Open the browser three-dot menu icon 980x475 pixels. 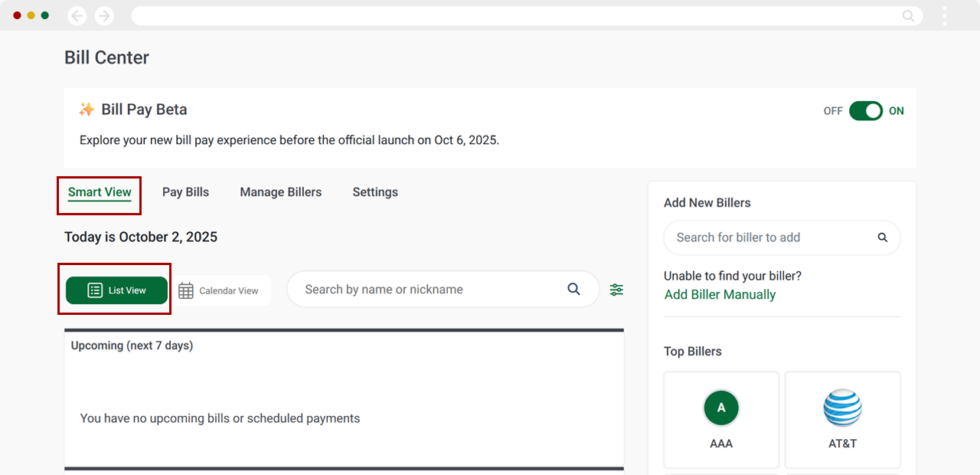(x=944, y=15)
